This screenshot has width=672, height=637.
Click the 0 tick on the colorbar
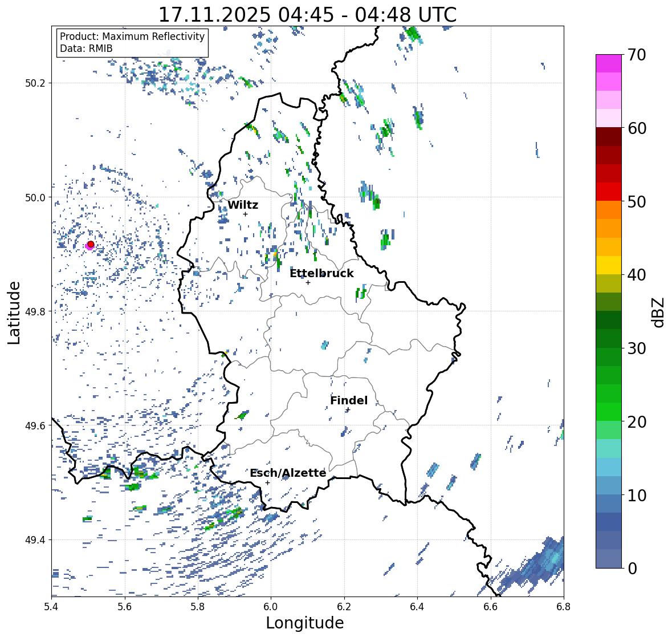coord(632,569)
